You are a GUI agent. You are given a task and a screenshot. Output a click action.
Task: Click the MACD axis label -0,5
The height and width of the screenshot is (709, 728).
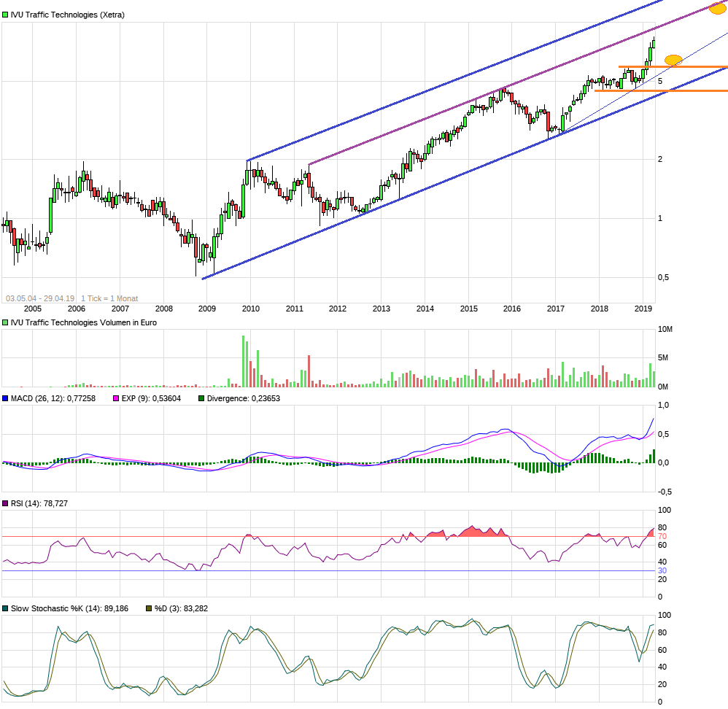click(665, 492)
